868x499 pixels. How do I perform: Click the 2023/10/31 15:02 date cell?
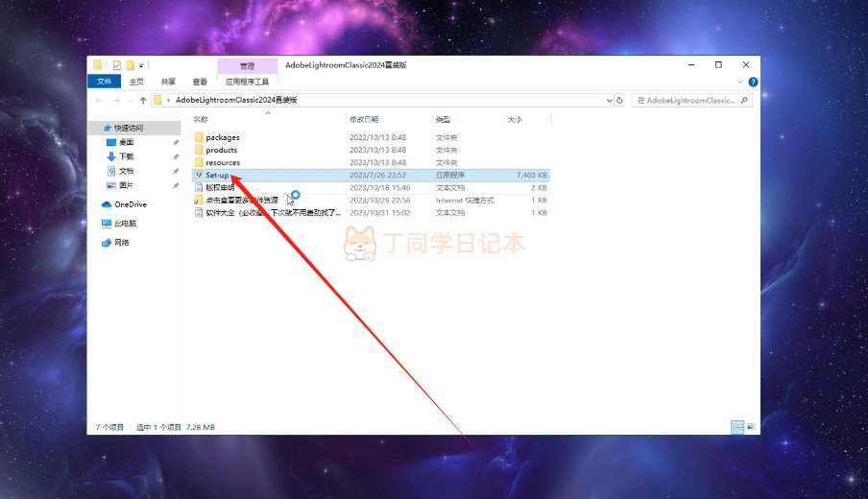tap(380, 213)
